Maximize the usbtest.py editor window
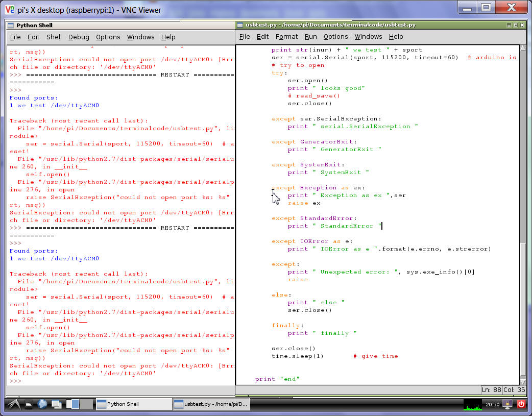This screenshot has height=416, width=532. click(516, 25)
